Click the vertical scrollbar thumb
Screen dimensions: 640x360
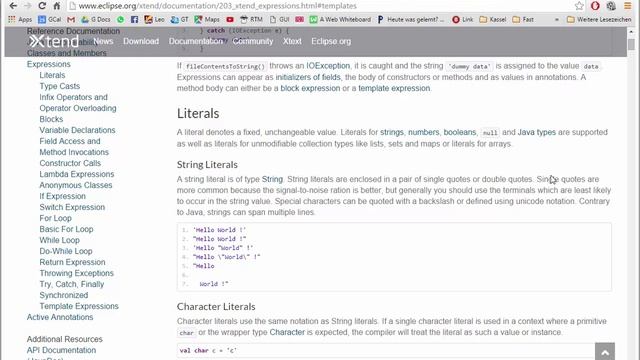pyautogui.click(x=631, y=44)
